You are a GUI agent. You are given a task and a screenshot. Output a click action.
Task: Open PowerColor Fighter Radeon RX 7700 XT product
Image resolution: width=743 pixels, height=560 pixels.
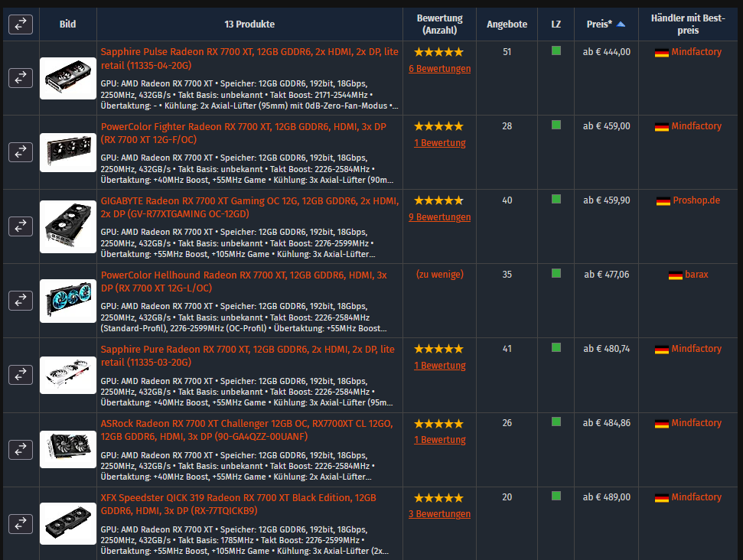(243, 133)
